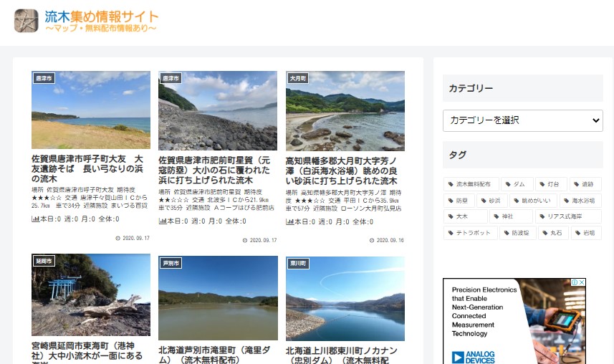Click clock icon beside first 2020.09.17 date
Image resolution: width=614 pixels, height=364 pixels.
pos(118,238)
